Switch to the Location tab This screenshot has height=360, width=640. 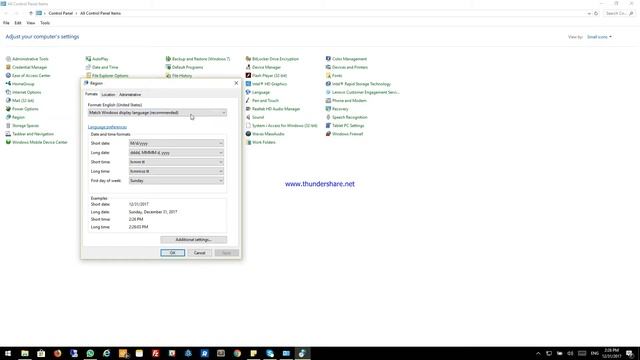coord(108,94)
